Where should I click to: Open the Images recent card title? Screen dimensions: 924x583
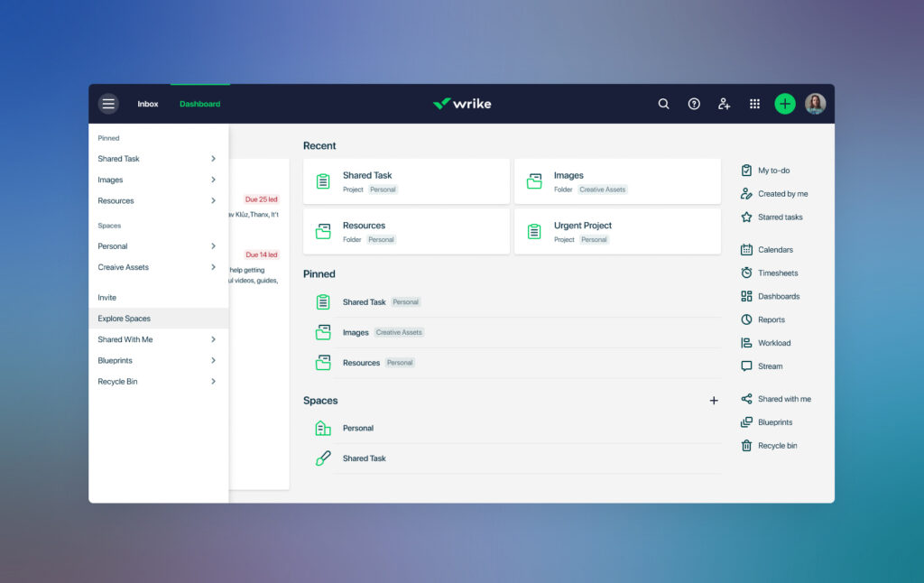tap(568, 175)
